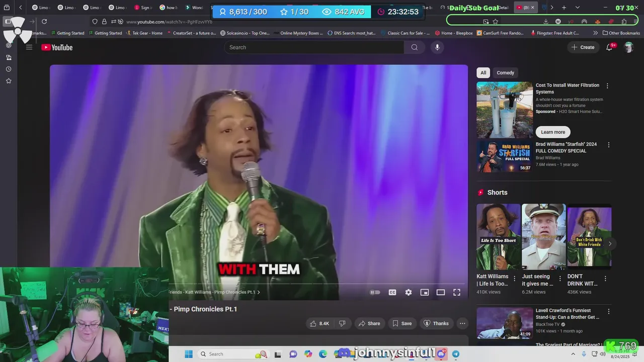The height and width of the screenshot is (362, 644).
Task: Open Microsoft Edge from the taskbar
Action: [323, 354]
